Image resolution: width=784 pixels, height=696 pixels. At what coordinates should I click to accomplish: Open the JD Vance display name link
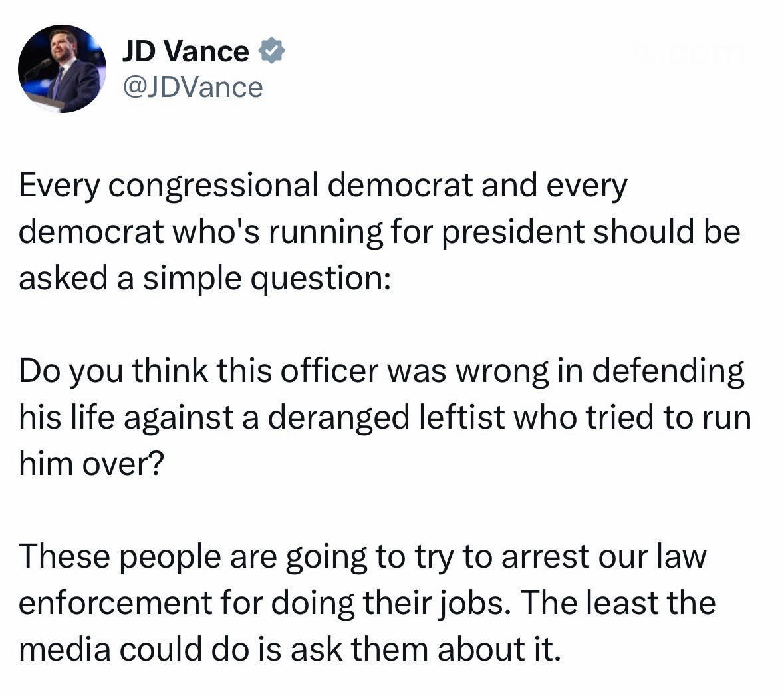click(x=186, y=51)
